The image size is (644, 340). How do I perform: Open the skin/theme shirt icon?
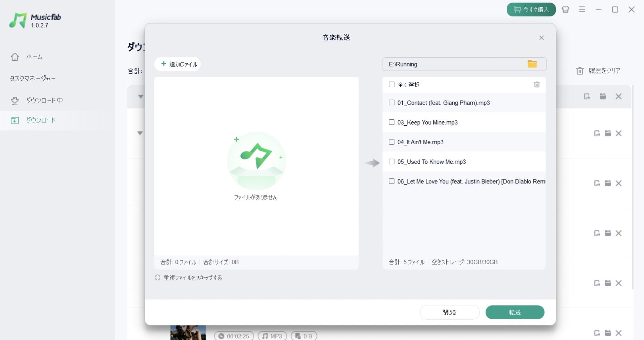click(x=566, y=10)
